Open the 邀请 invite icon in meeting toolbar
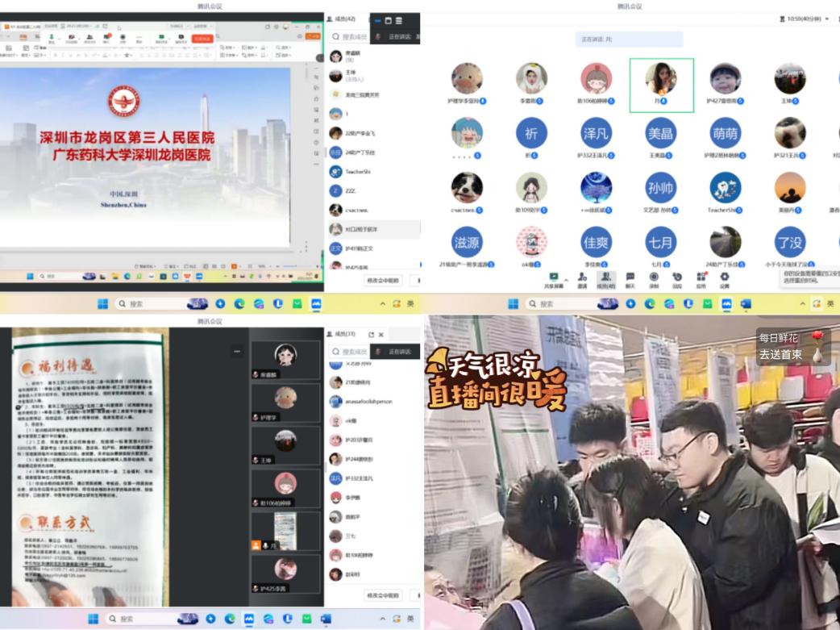 582,277
